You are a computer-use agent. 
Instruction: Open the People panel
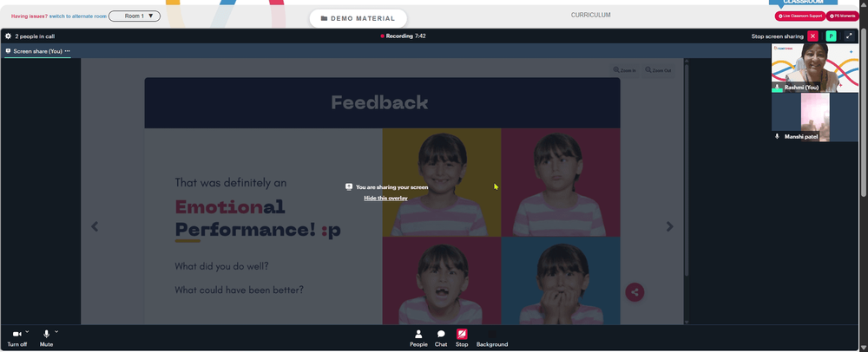point(418,338)
